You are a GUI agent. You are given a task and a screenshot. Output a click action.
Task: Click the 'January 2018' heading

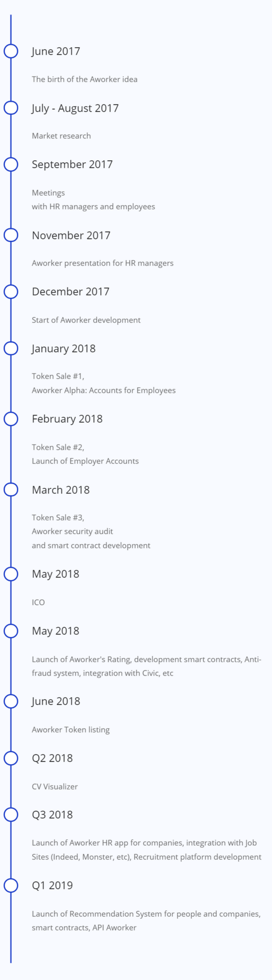(x=64, y=348)
